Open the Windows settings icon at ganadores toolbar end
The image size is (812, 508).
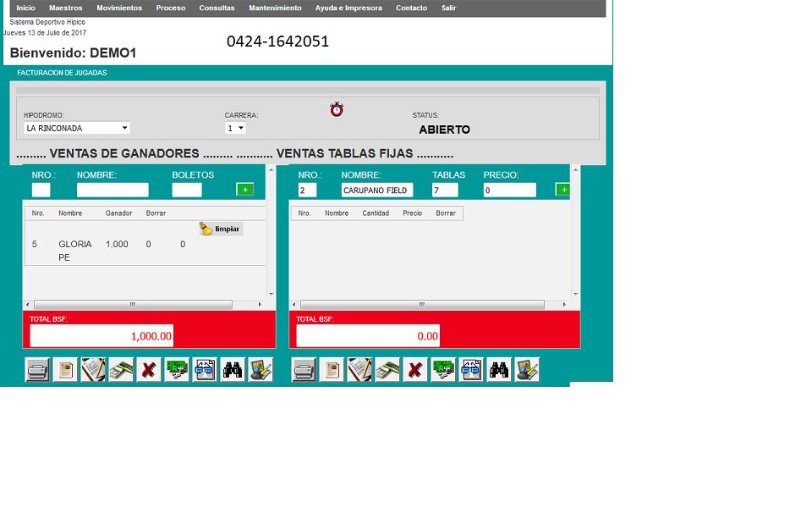tap(261, 369)
